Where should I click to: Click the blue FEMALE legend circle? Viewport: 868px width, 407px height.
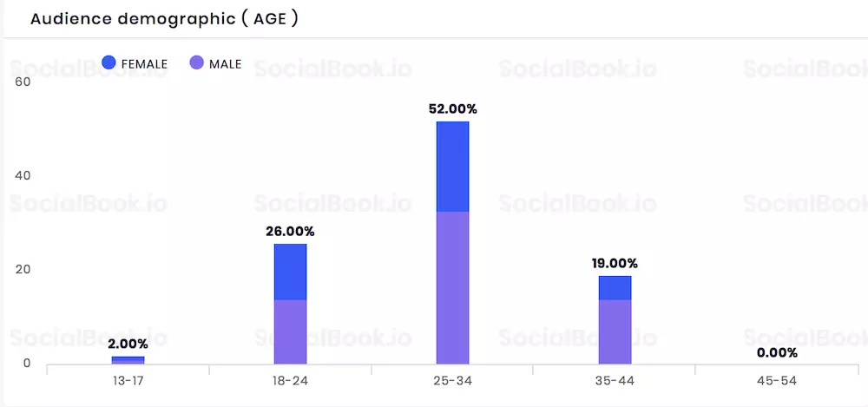[x=109, y=63]
